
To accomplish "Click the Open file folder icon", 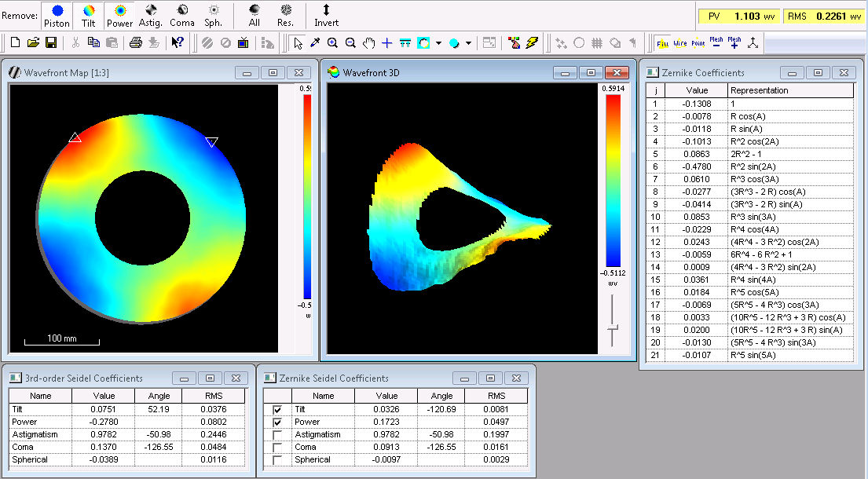I will (32, 42).
